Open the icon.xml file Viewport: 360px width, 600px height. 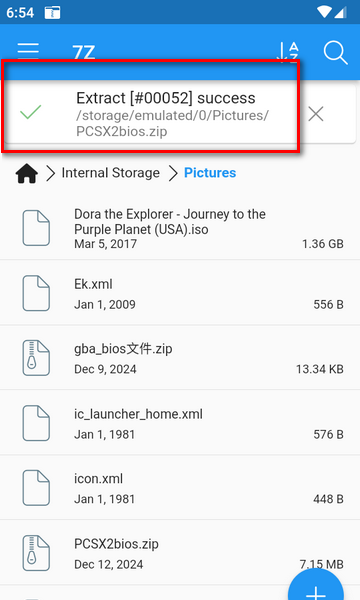[180, 488]
